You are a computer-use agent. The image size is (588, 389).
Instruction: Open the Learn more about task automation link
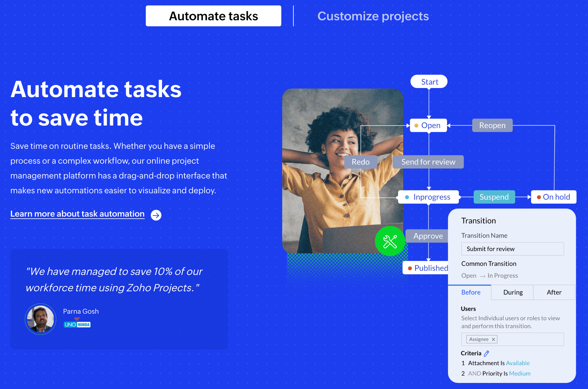[77, 214]
